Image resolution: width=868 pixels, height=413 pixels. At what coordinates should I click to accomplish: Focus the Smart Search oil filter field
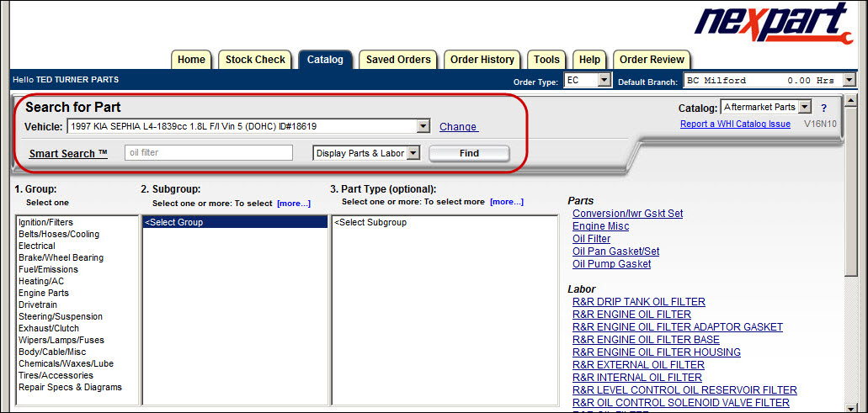tap(208, 152)
